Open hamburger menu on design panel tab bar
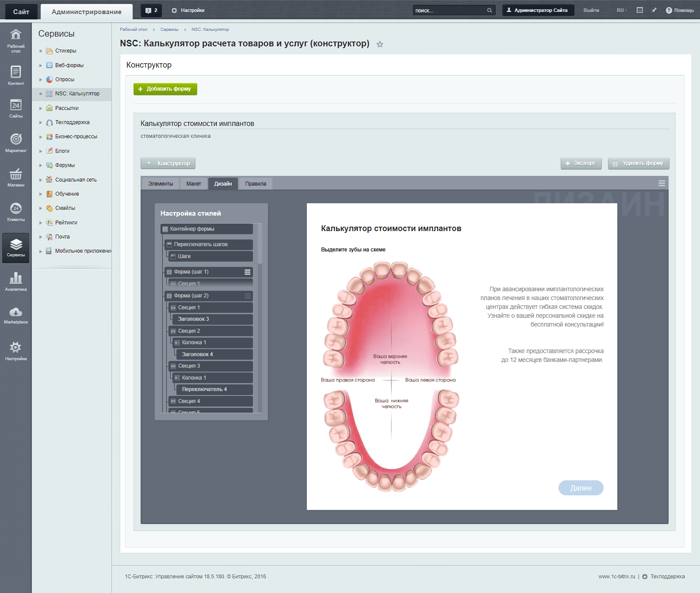Image resolution: width=700 pixels, height=593 pixels. 662,183
